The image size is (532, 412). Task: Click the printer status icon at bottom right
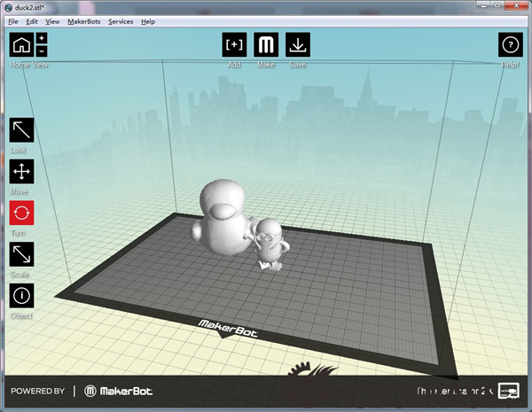pos(508,390)
